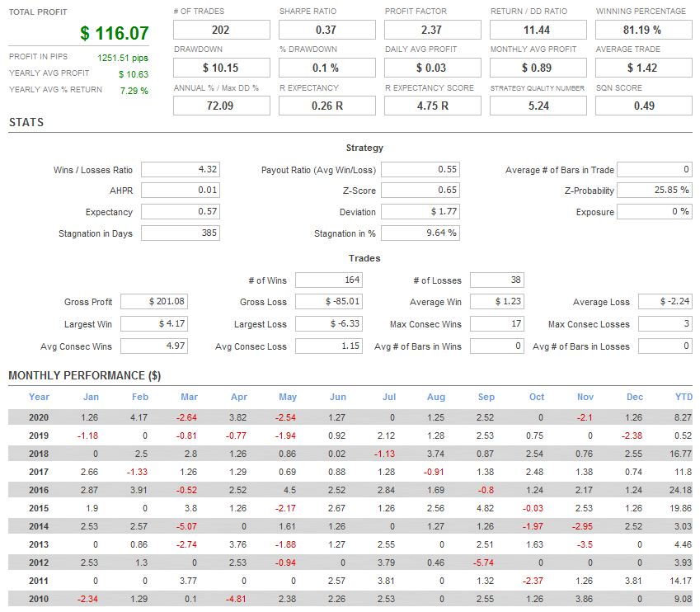This screenshot has width=700, height=612.
Task: Click the Largest Loss field $ -6.33
Action: coord(329,324)
